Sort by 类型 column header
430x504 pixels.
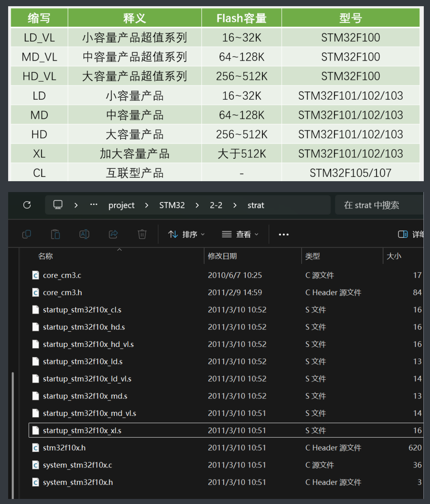pyautogui.click(x=312, y=256)
